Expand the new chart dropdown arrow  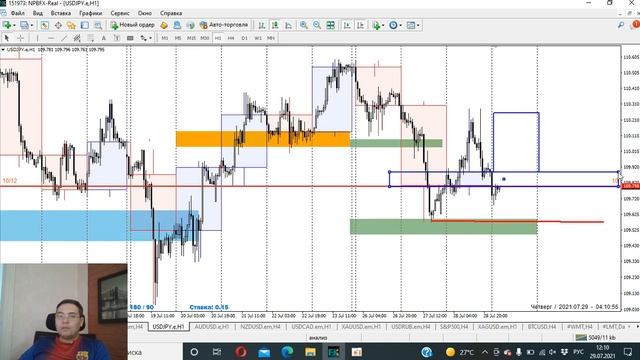pyautogui.click(x=14, y=25)
